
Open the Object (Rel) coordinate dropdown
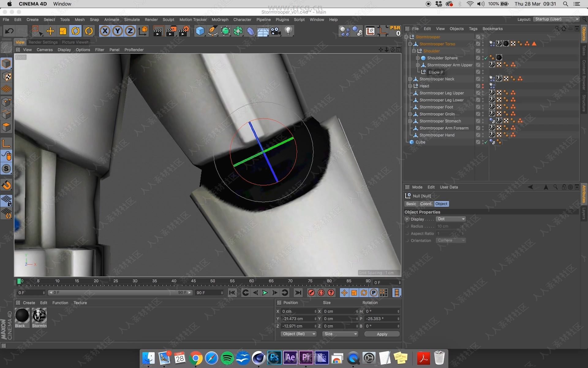[x=298, y=334]
